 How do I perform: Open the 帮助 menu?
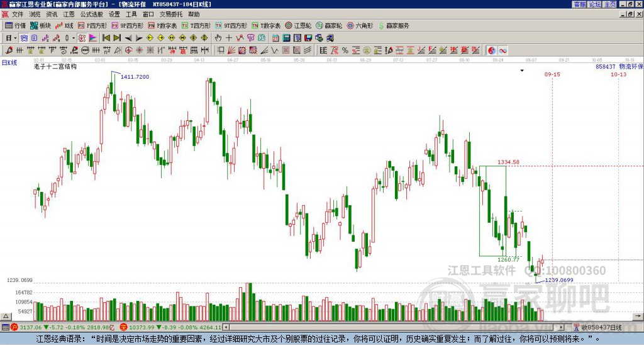coord(194,14)
